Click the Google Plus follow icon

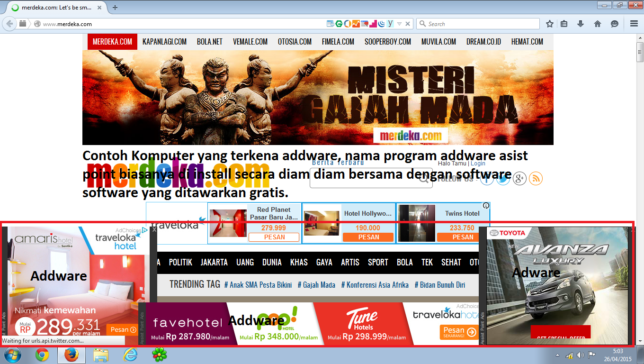519,178
